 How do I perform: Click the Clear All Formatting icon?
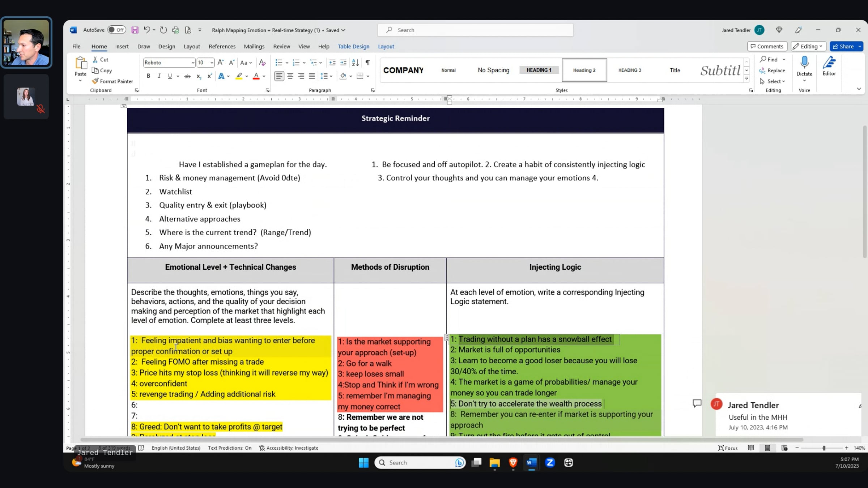[x=262, y=63]
